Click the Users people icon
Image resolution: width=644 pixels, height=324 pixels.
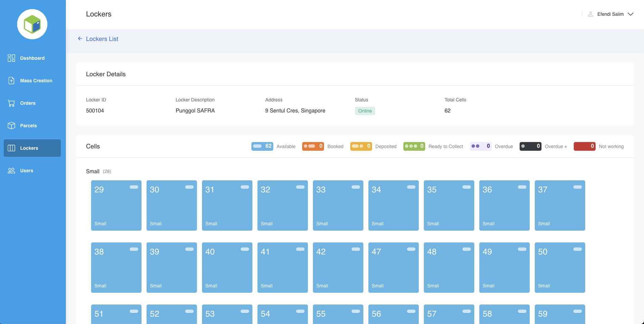click(x=11, y=171)
